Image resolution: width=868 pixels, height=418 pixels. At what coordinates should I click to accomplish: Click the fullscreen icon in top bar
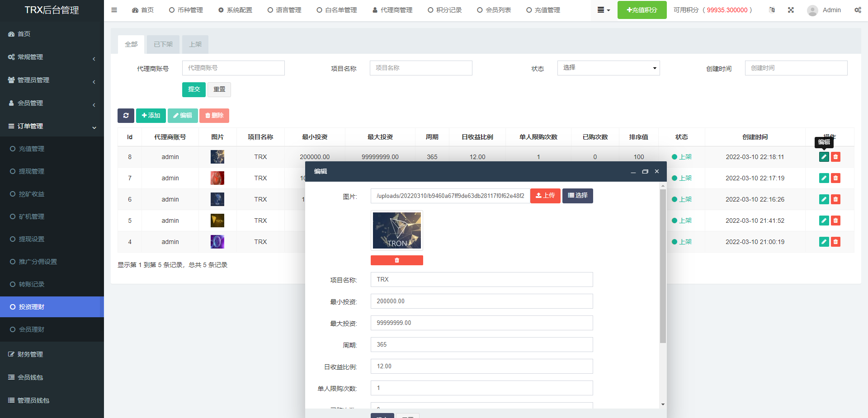pos(791,10)
